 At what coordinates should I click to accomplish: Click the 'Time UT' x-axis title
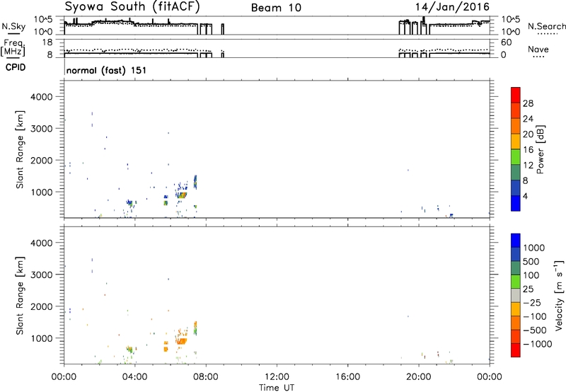pyautogui.click(x=277, y=388)
